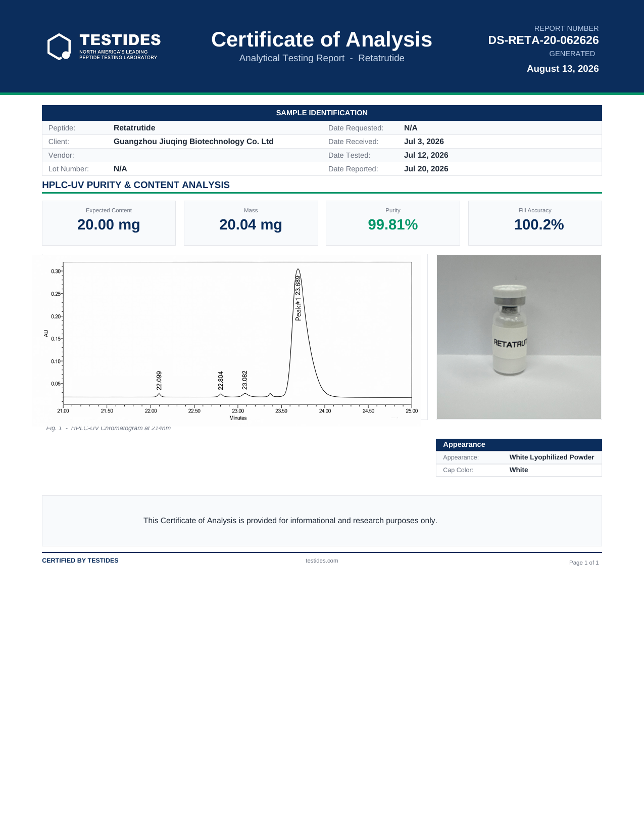The height and width of the screenshot is (834, 644).
Task: Click the Fill Accuracy 100.2% value
Action: pyautogui.click(x=539, y=224)
